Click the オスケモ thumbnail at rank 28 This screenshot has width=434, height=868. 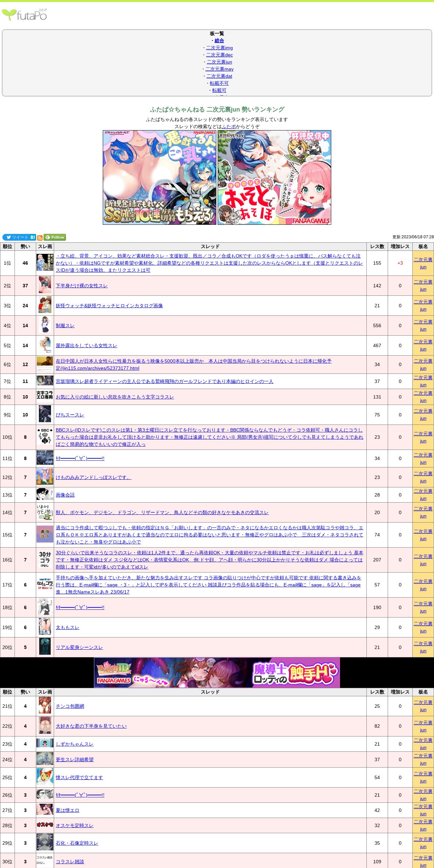45,825
